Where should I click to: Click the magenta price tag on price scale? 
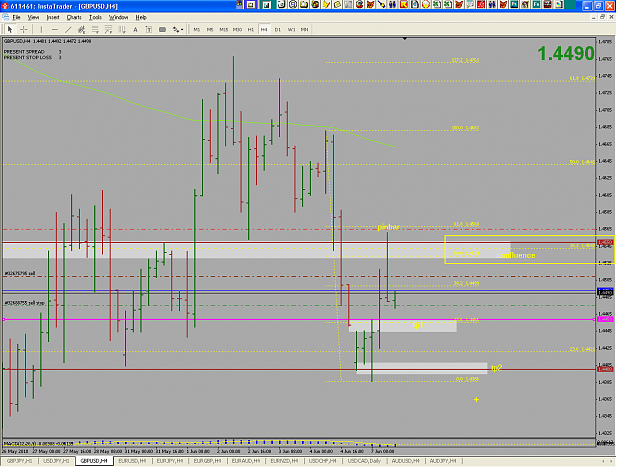pyautogui.click(x=605, y=320)
